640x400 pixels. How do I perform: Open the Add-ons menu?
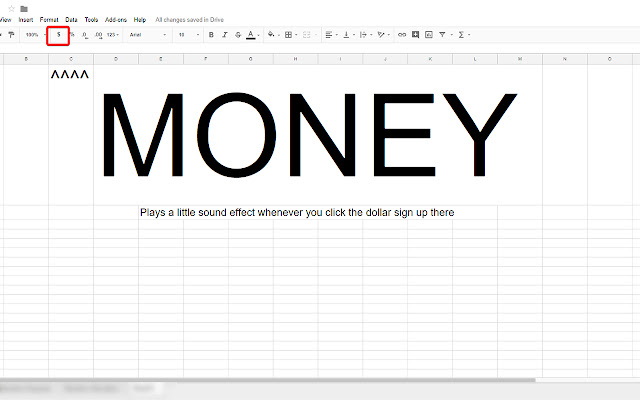pos(116,20)
